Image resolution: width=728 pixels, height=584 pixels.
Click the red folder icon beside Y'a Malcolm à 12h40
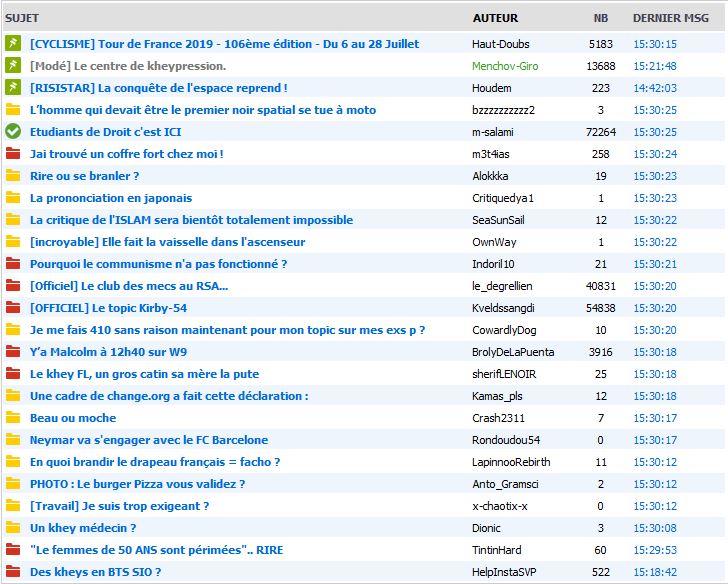click(x=13, y=352)
